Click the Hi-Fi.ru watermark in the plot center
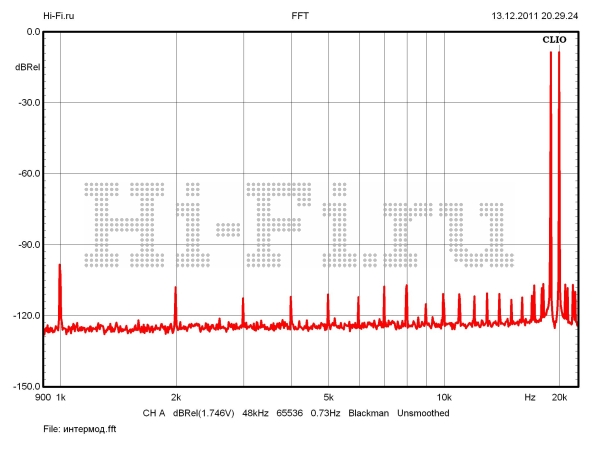600x450 pixels. click(x=295, y=226)
